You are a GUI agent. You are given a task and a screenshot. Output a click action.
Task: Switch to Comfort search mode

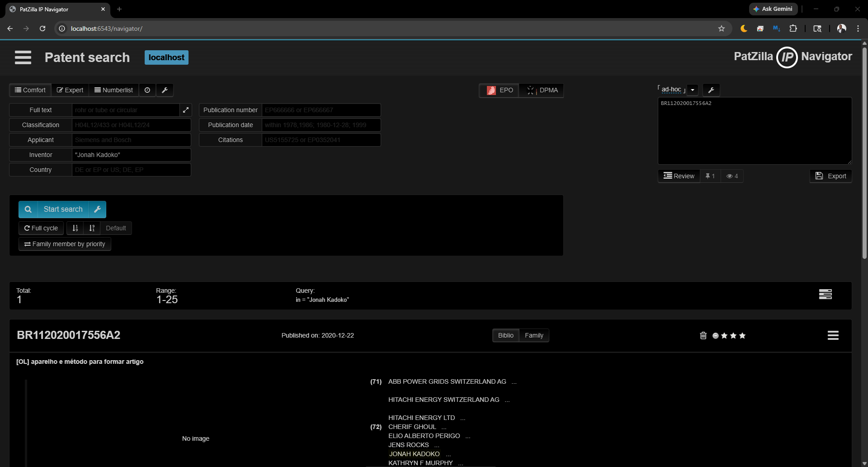tap(30, 90)
